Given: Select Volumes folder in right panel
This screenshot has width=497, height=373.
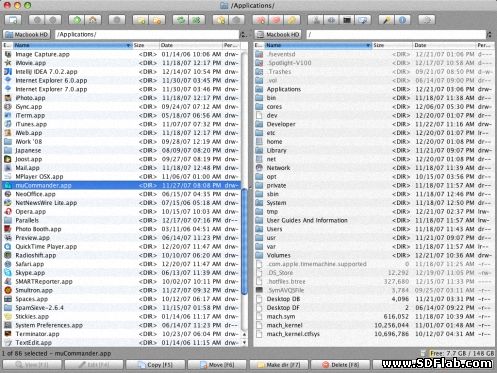Looking at the screenshot, I should [x=374, y=255].
